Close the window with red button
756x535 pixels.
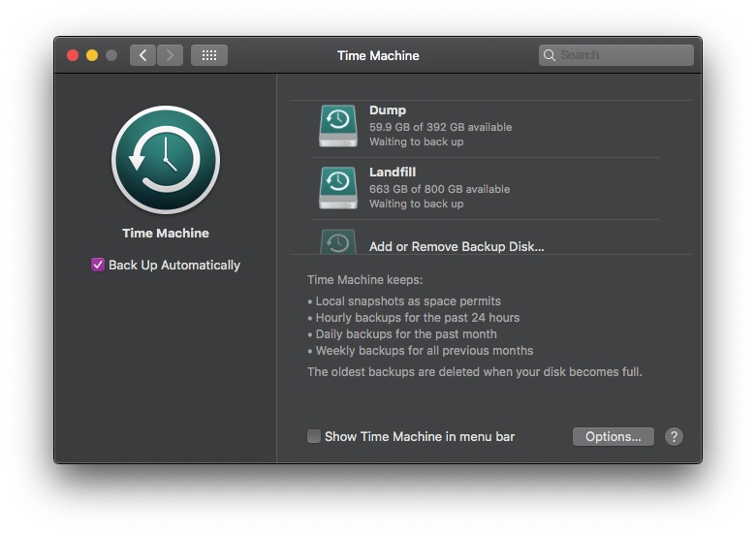[73, 55]
